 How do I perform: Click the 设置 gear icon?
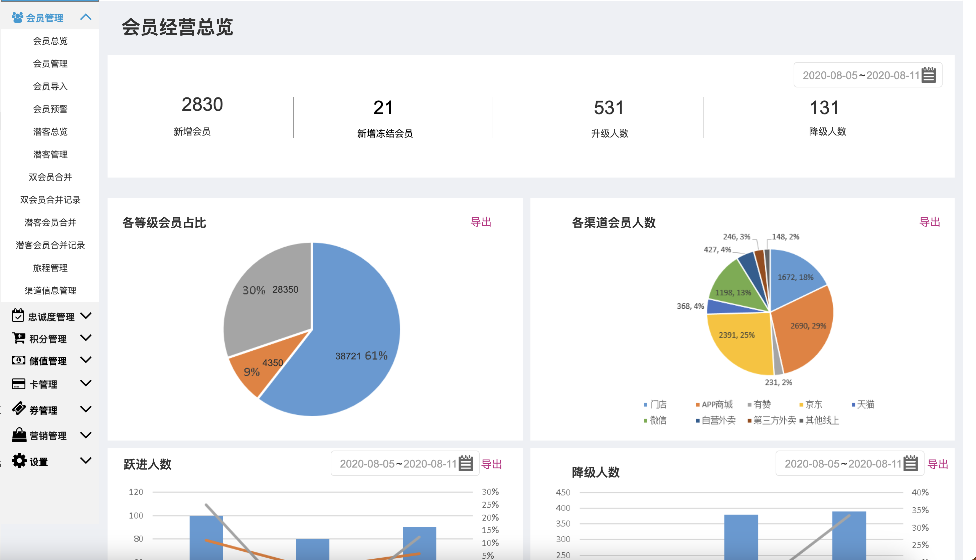(x=19, y=461)
